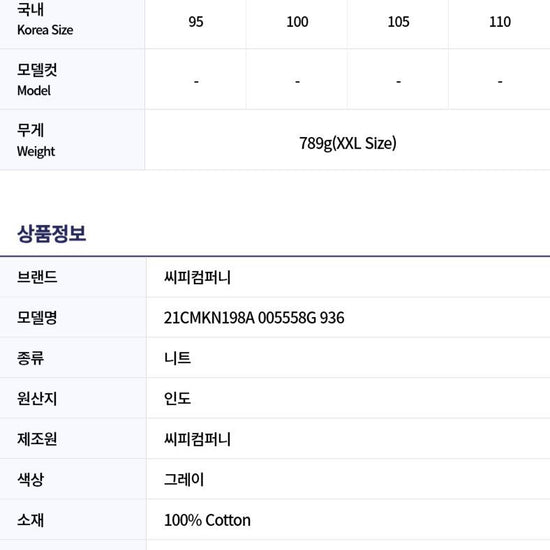The image size is (550, 550).
Task: Click the 씨피컴퍼니 brand value
Action: coord(197,277)
